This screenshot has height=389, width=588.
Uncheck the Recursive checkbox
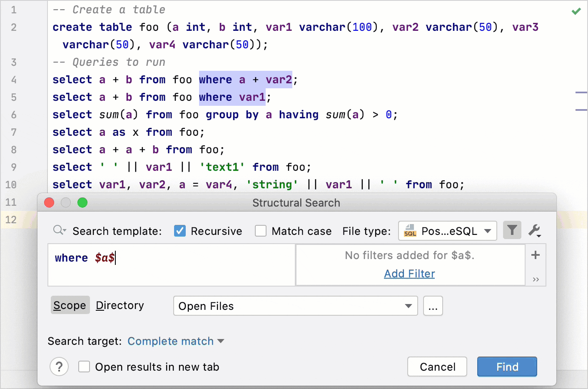(x=179, y=231)
